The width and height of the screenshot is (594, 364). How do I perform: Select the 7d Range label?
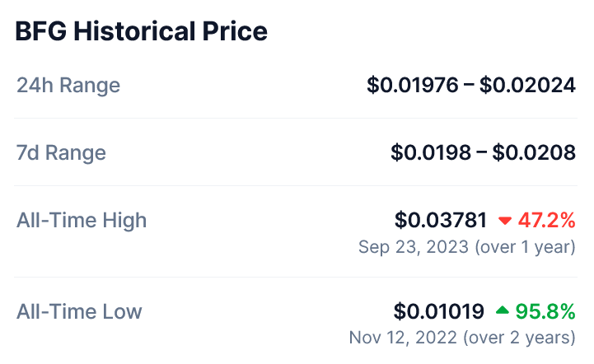pyautogui.click(x=61, y=152)
